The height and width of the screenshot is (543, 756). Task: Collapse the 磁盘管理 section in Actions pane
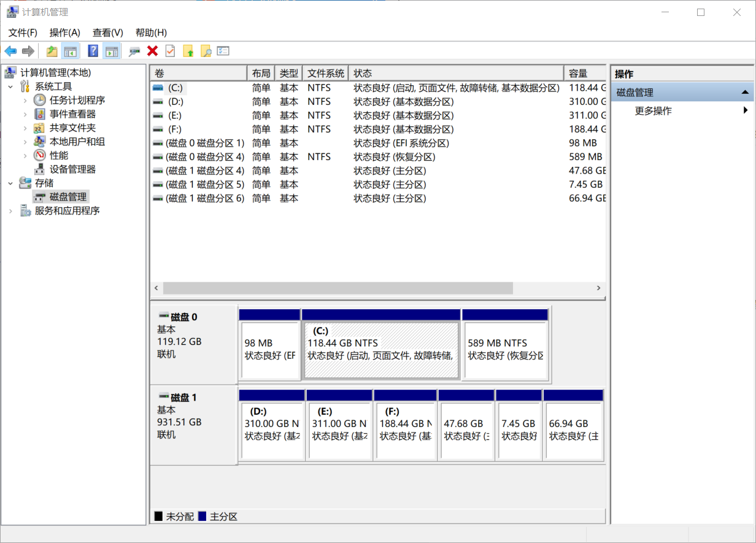pyautogui.click(x=745, y=92)
